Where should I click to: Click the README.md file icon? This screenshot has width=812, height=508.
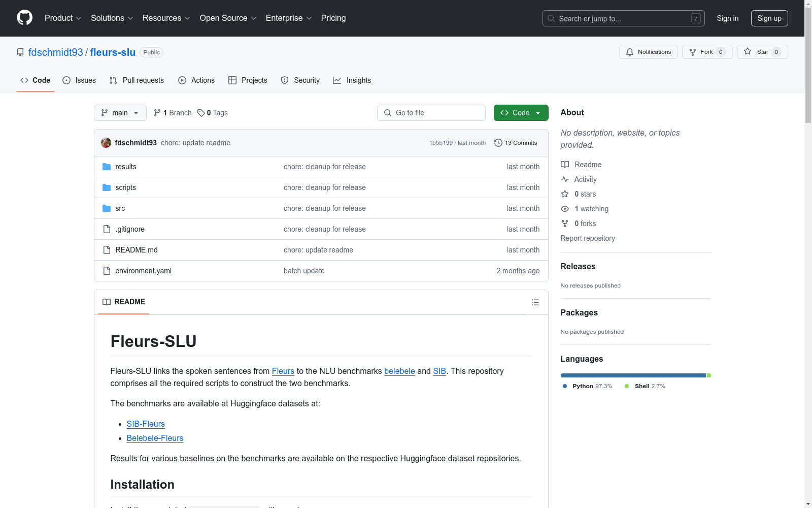(x=107, y=250)
